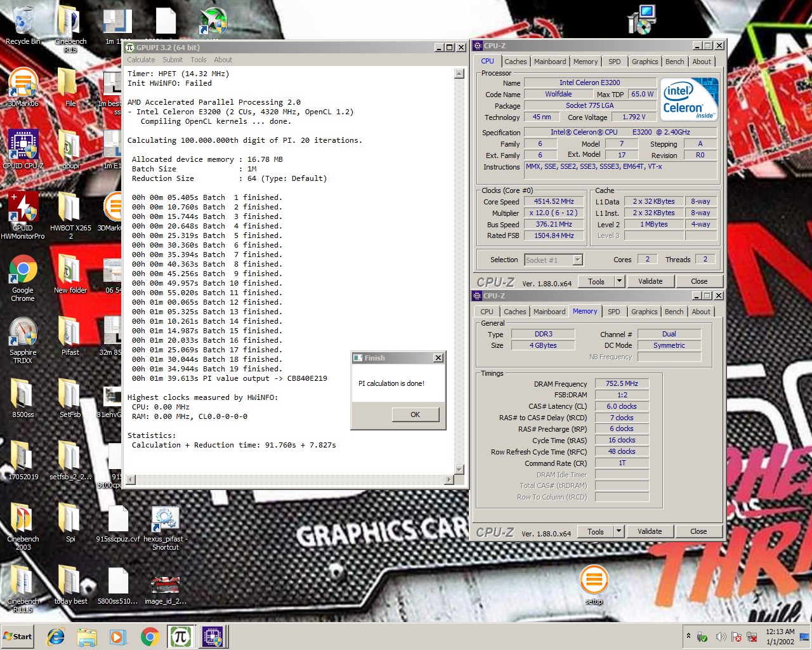Switch to Graphics tab in upper CPU-Z
Image resolution: width=812 pixels, height=650 pixels.
[645, 62]
